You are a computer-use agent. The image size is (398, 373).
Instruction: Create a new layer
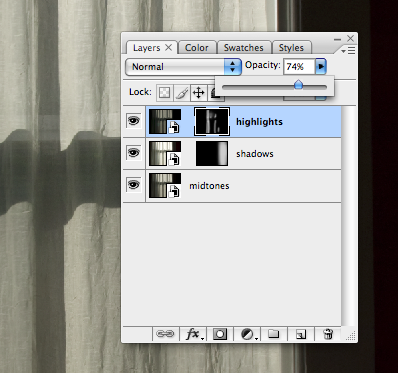pyautogui.click(x=301, y=334)
